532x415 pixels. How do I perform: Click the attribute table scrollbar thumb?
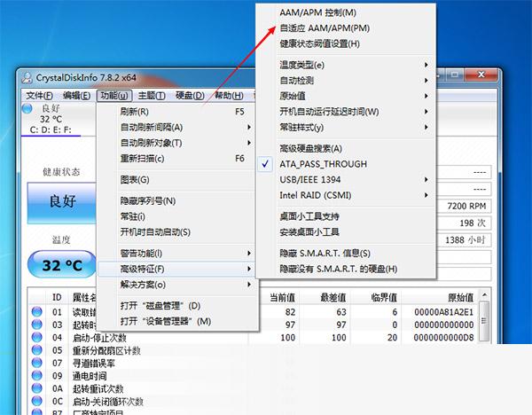click(x=484, y=321)
